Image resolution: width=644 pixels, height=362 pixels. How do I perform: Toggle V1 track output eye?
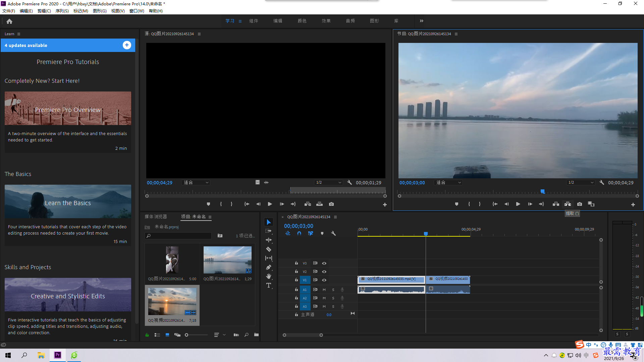tap(324, 280)
